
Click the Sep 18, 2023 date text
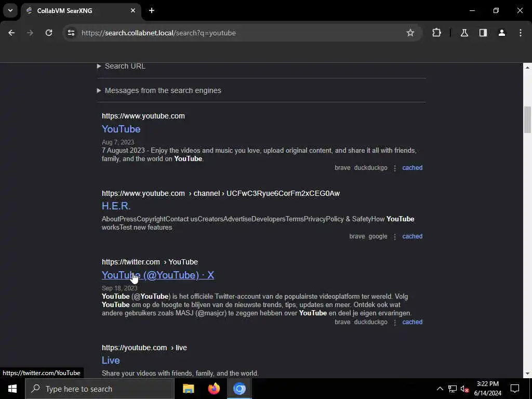coord(119,288)
